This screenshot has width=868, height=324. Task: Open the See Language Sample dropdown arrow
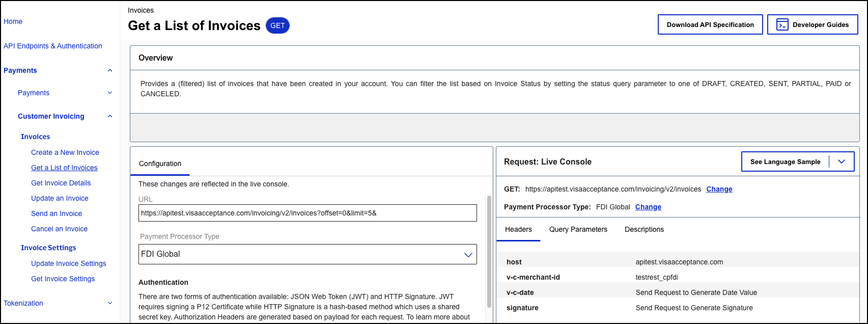tap(842, 161)
